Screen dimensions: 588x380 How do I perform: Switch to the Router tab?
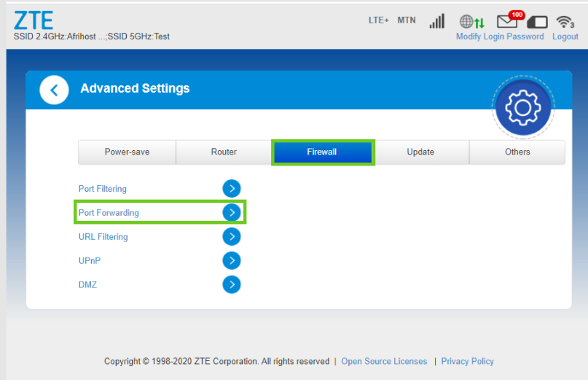224,152
